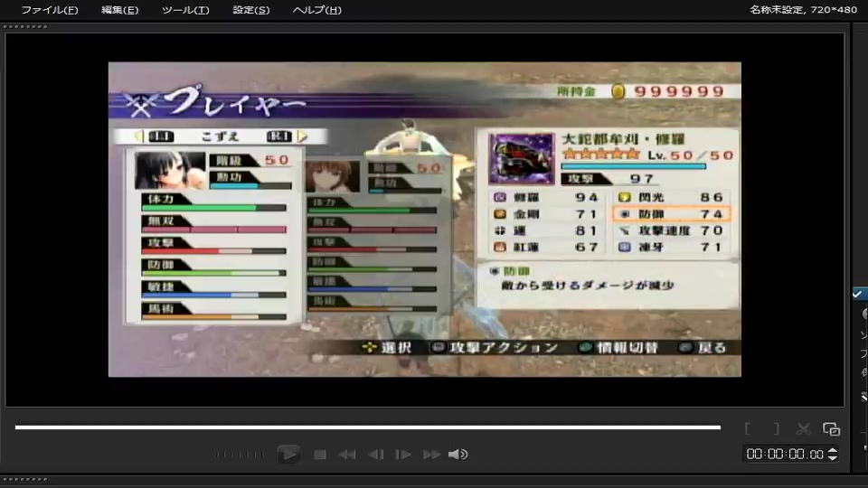Click the 凍牙 71 attribute row
Screen dimensions: 868x488
(x=671, y=248)
